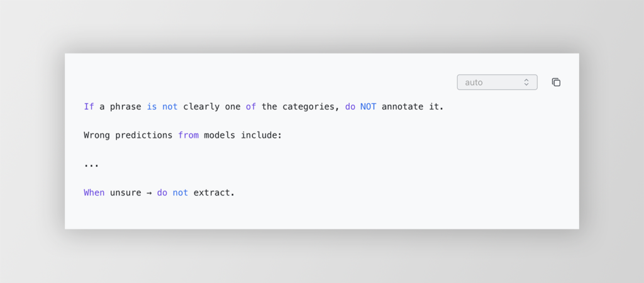The image size is (644, 283).
Task: Click the arrow symbol after 'unsure'
Action: [148, 192]
